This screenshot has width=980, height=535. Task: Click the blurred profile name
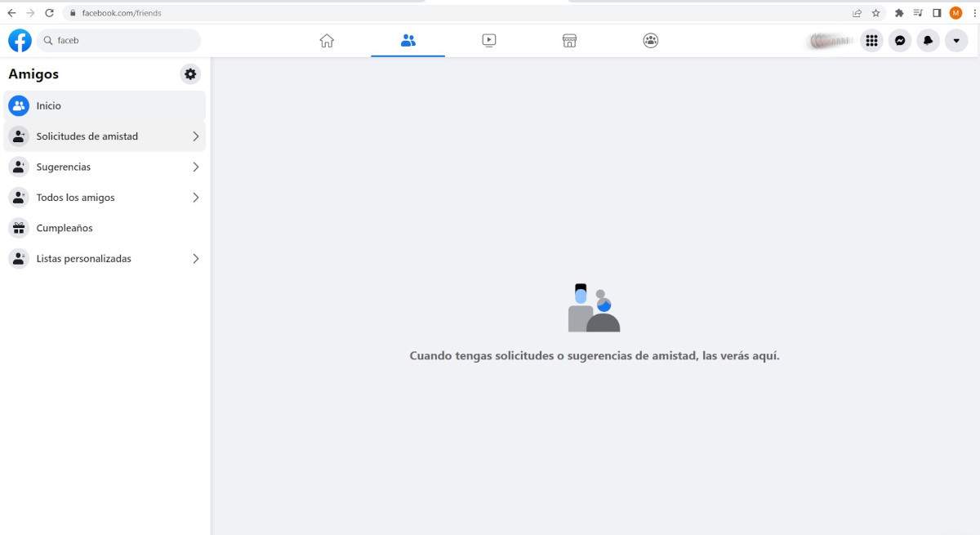(x=830, y=40)
